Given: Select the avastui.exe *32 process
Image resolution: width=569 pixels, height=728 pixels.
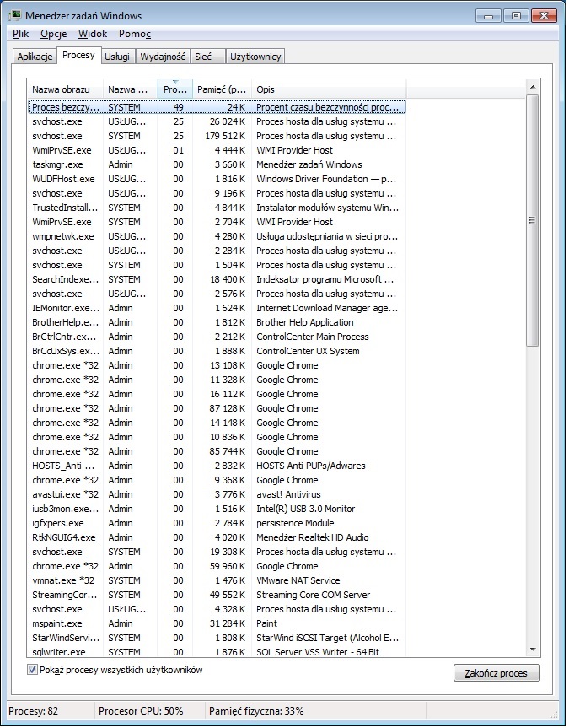Looking at the screenshot, I should (x=217, y=494).
